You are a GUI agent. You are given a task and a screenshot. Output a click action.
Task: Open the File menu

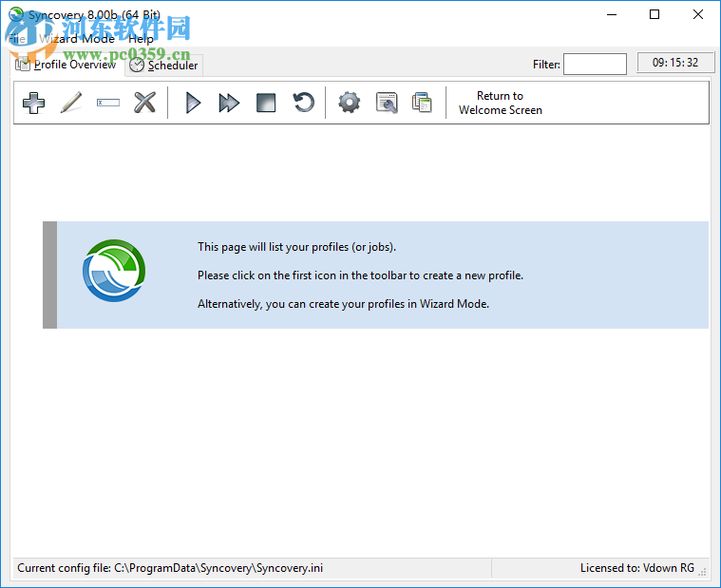[x=17, y=39]
